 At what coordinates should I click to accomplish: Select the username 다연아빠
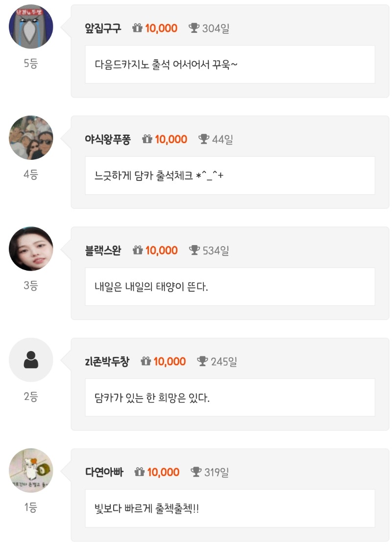pyautogui.click(x=104, y=473)
